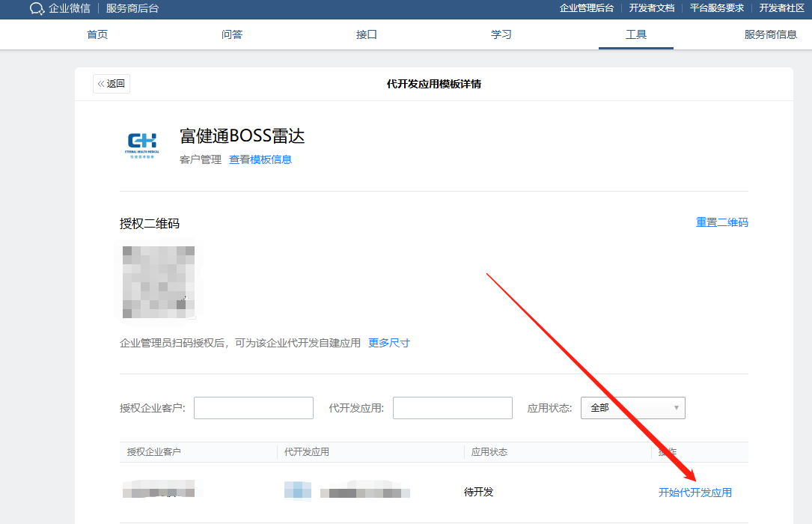Open 开发者文档 link
812x524 pixels.
point(651,8)
